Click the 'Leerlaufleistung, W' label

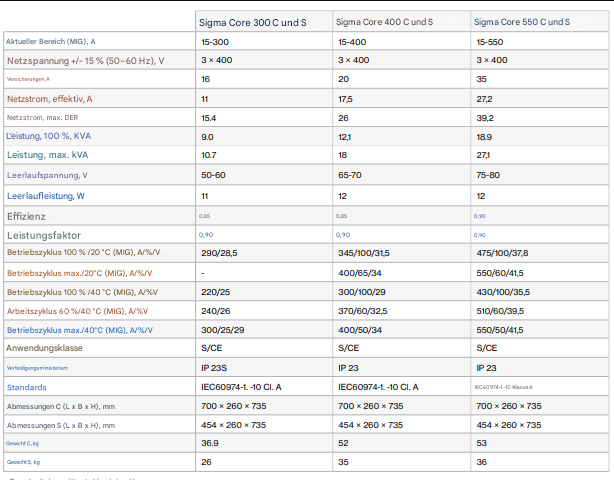46,196
